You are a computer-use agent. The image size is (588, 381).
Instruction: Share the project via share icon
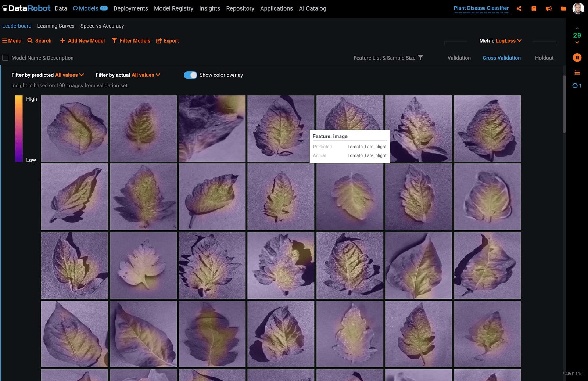pyautogui.click(x=519, y=8)
